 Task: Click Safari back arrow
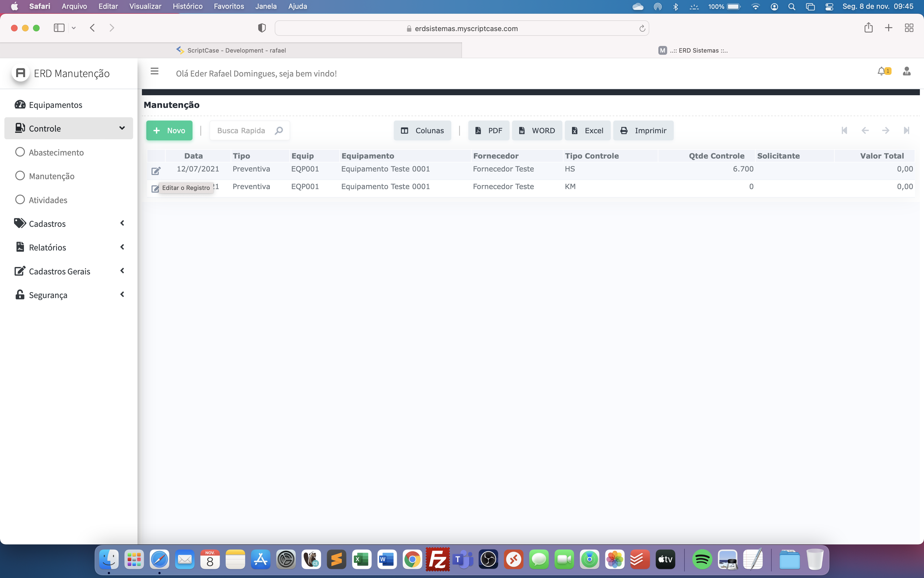[92, 28]
